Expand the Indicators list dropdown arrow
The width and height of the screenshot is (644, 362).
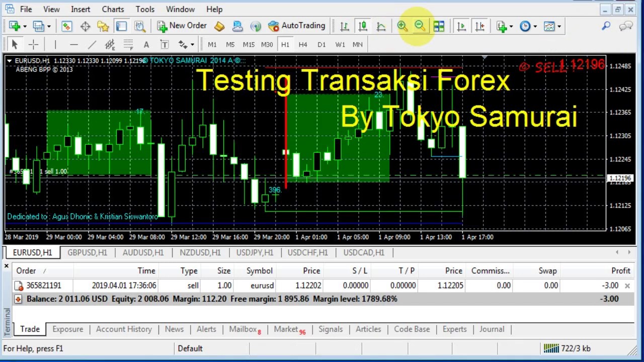[511, 26]
